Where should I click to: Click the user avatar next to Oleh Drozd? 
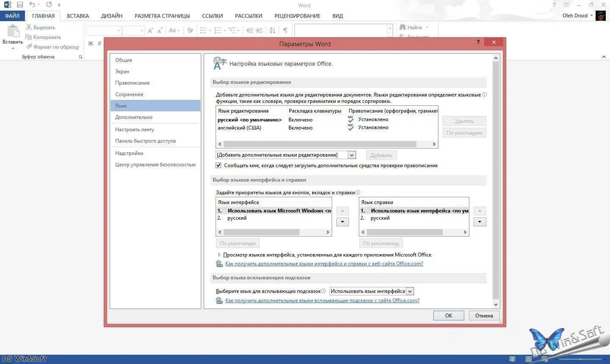pyautogui.click(x=600, y=16)
